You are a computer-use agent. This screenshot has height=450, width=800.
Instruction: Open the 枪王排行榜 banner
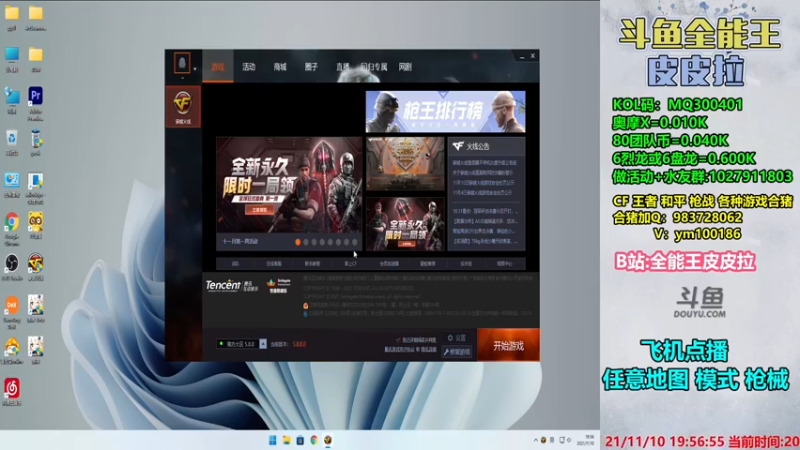click(x=445, y=112)
